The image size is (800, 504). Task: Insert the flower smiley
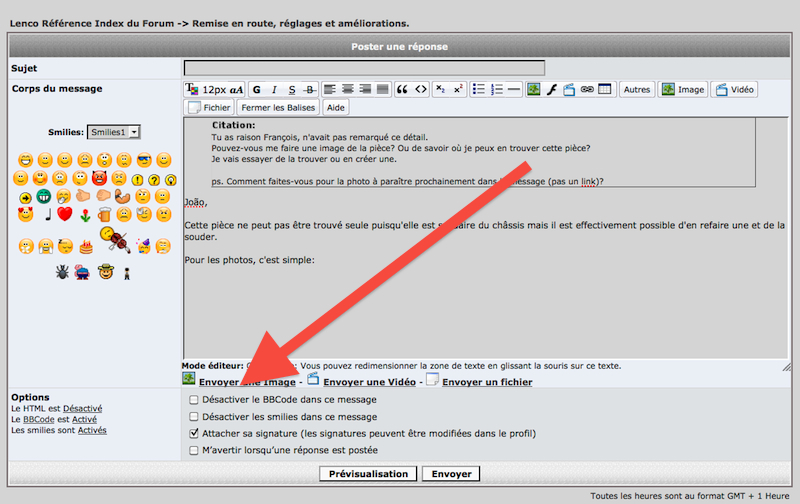click(x=85, y=215)
